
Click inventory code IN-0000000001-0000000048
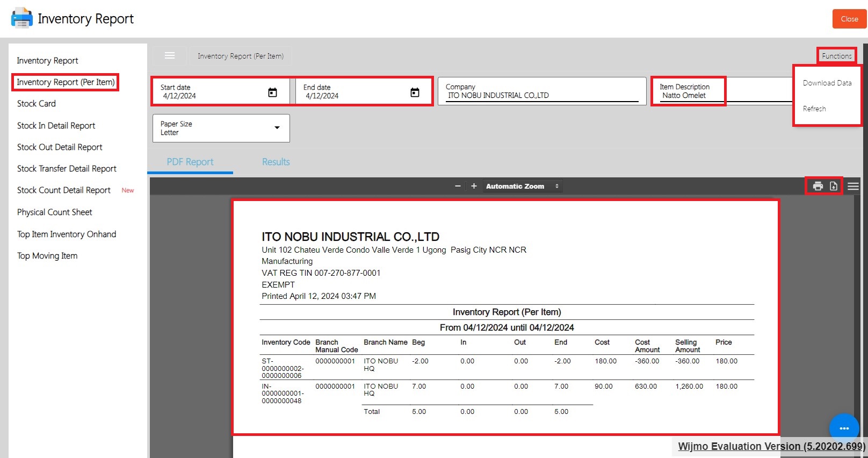[x=283, y=393]
